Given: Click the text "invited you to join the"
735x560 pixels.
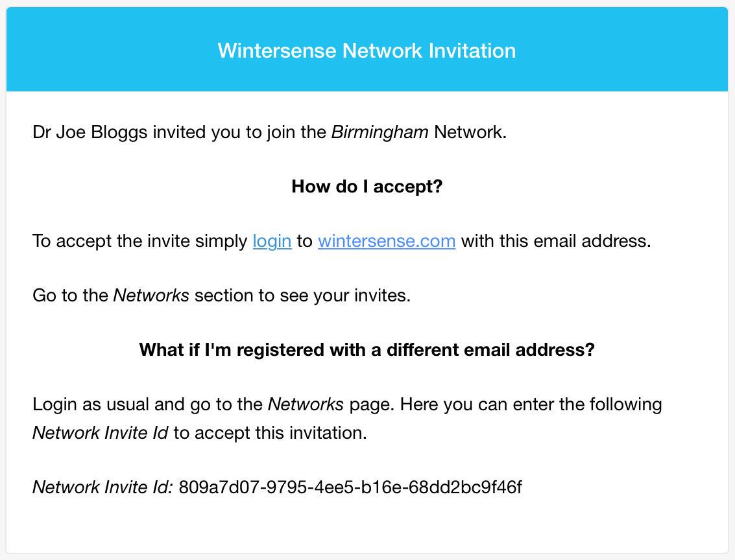Looking at the screenshot, I should pyautogui.click(x=239, y=132).
